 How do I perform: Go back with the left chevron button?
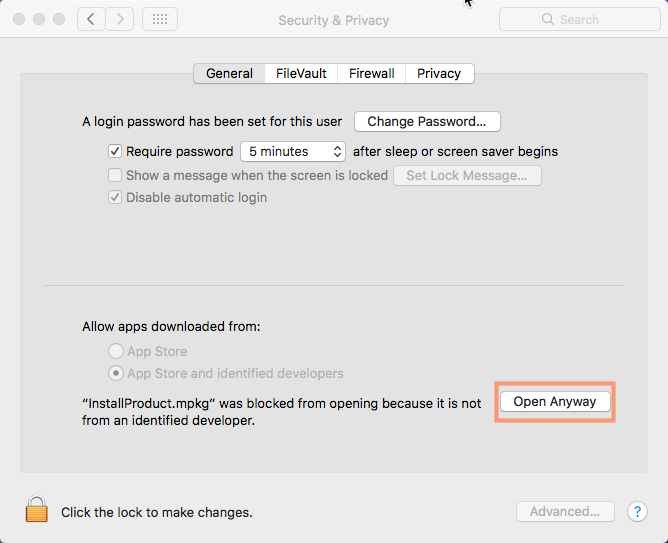coord(91,19)
